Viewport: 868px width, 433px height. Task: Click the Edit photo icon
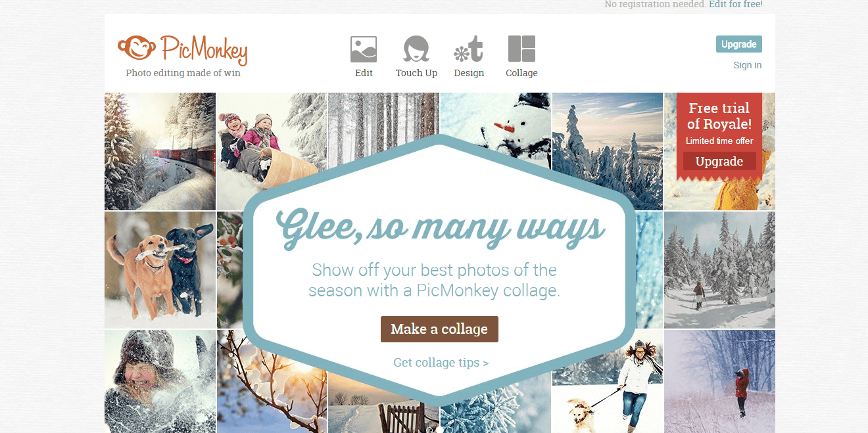[x=364, y=49]
